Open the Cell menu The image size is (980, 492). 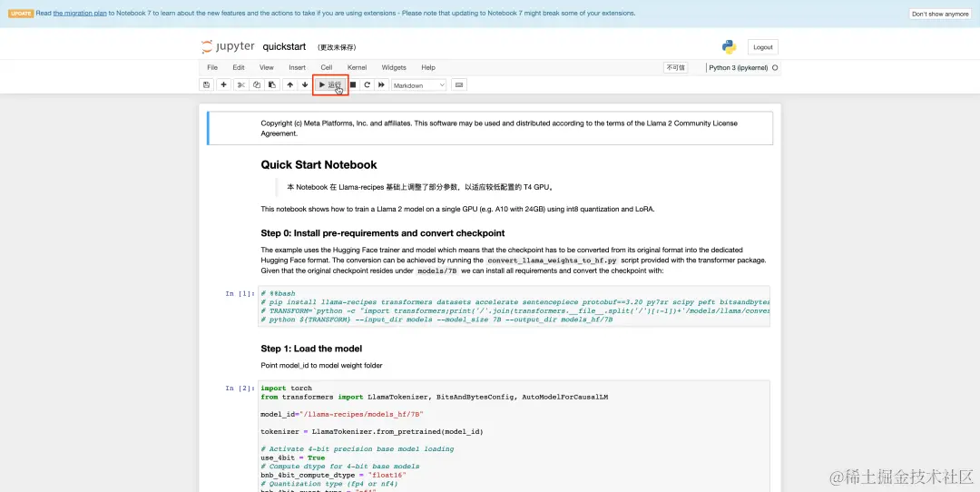(x=327, y=67)
